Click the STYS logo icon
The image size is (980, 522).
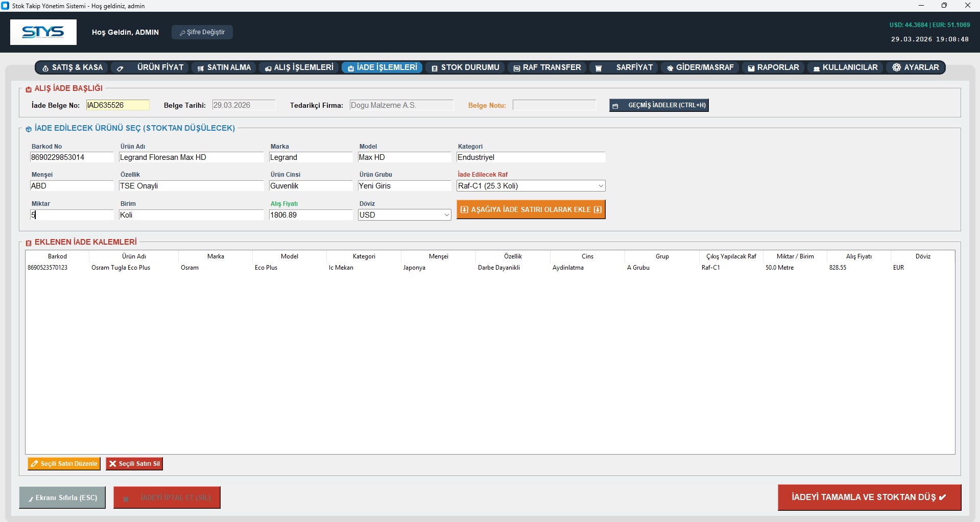pyautogui.click(x=43, y=32)
